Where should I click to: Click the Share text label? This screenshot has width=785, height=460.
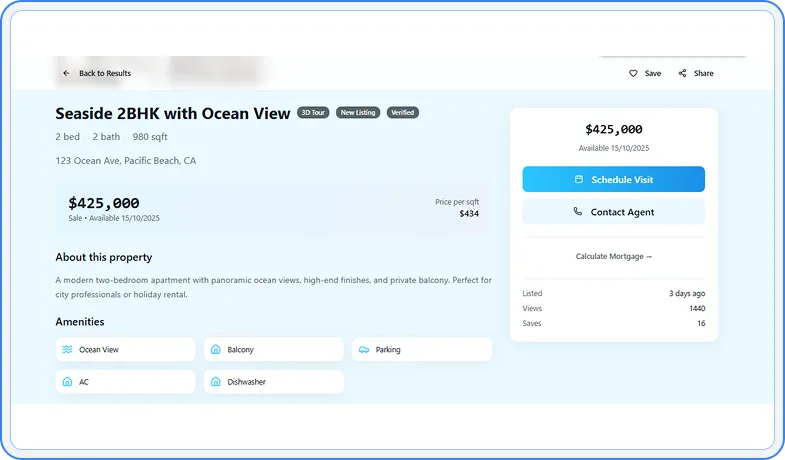(703, 73)
